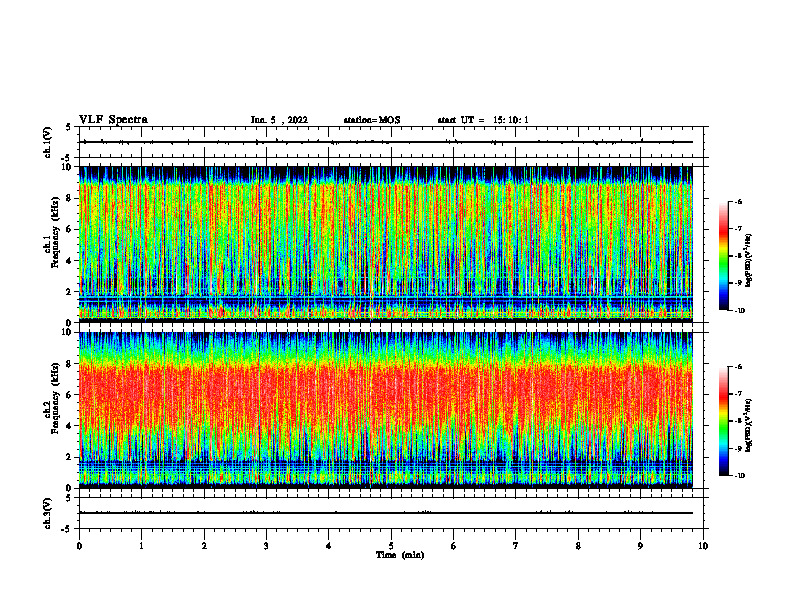This screenshot has width=792, height=612.
Task: Click the "-10" label on ch.2 colorbar
Action: (x=739, y=476)
